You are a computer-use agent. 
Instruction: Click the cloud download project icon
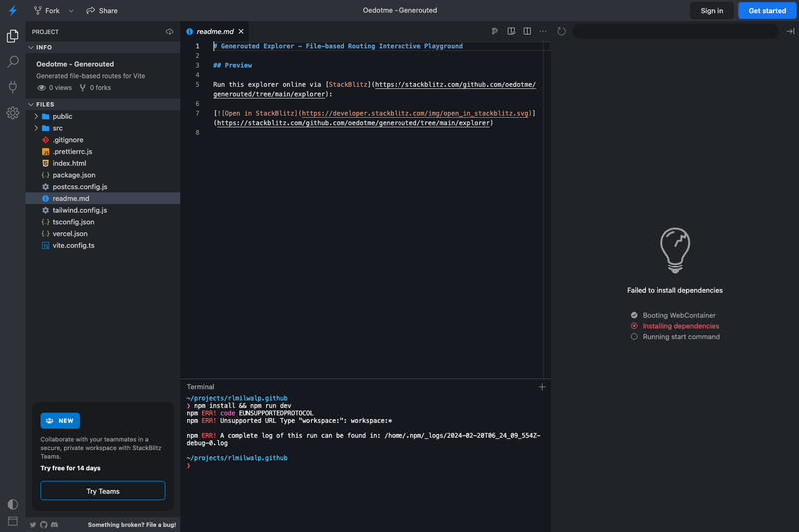tap(169, 32)
